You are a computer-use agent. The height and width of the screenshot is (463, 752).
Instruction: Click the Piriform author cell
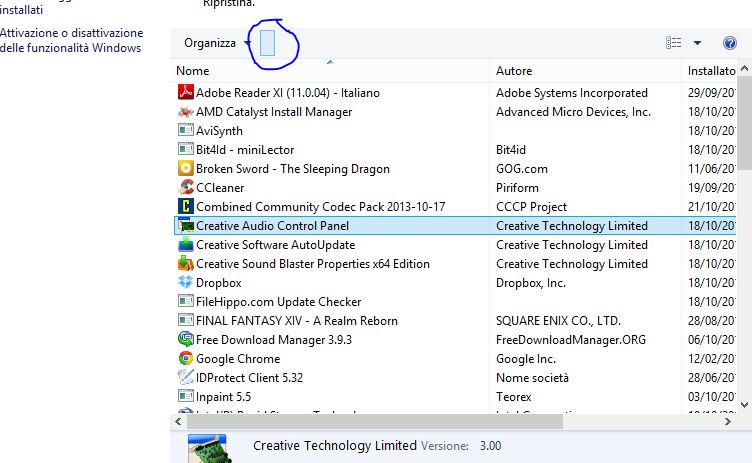click(x=517, y=188)
